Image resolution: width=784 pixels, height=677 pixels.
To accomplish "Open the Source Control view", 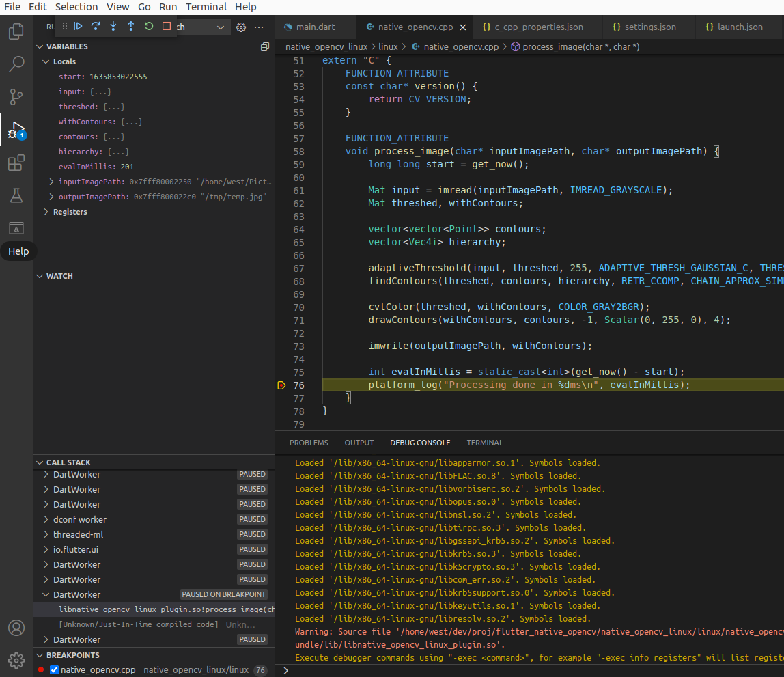I will tap(16, 96).
